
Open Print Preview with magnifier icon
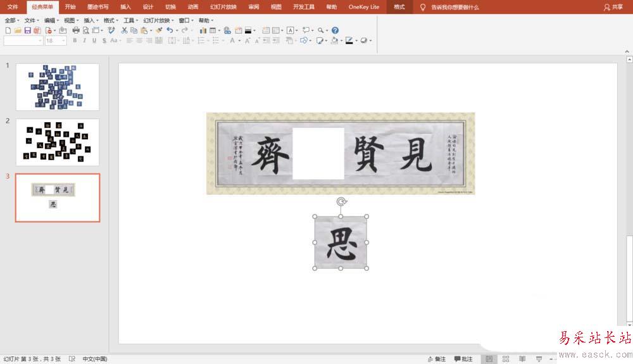(x=86, y=30)
